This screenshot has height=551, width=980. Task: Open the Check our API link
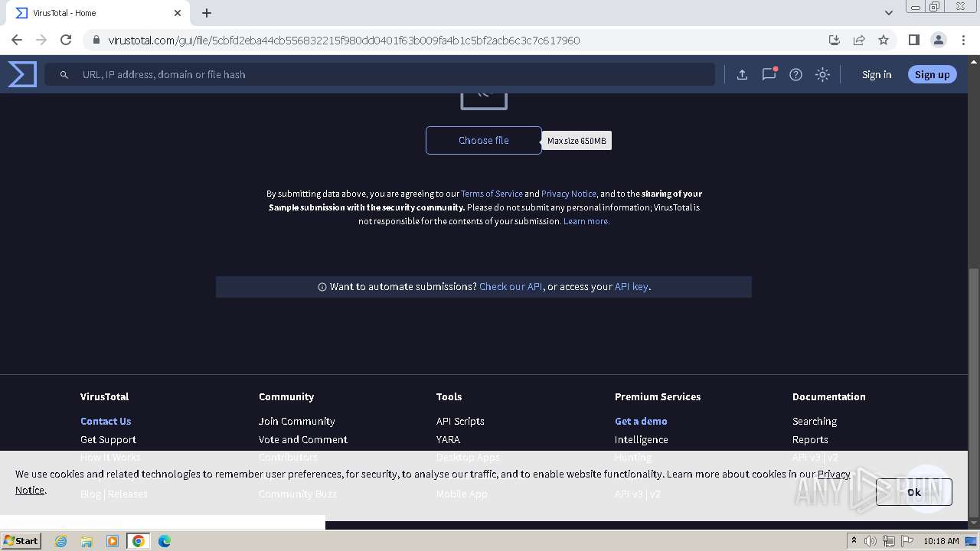coord(511,286)
